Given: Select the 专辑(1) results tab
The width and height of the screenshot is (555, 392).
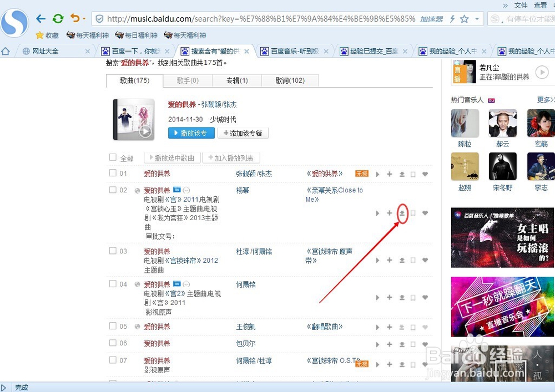Looking at the screenshot, I should click(237, 80).
